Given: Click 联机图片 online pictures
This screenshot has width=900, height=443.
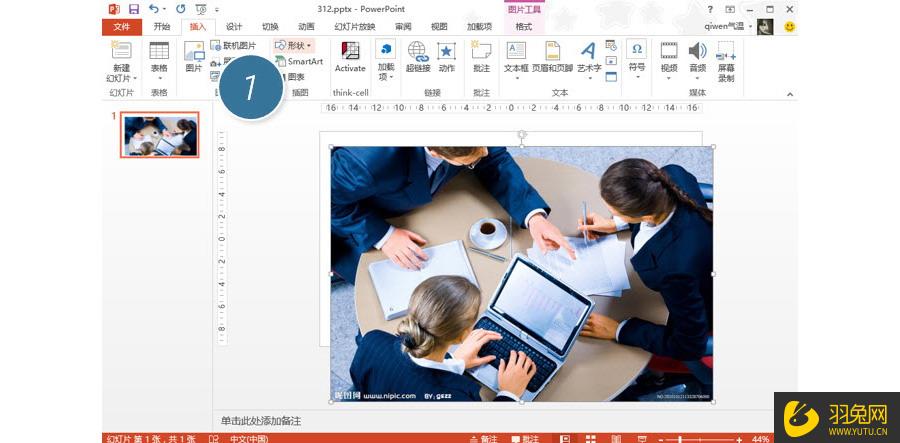Looking at the screenshot, I should [234, 45].
